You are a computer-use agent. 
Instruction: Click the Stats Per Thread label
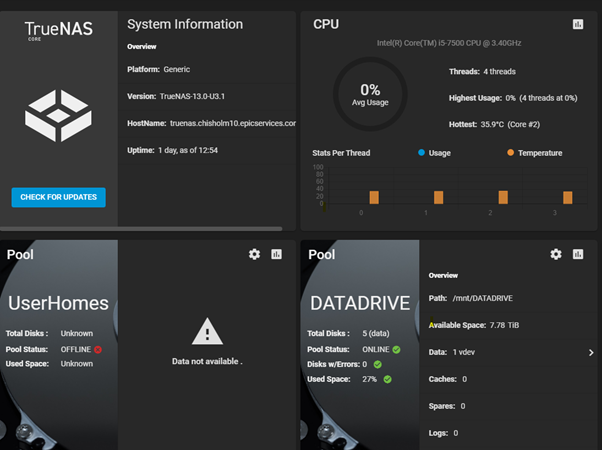pyautogui.click(x=341, y=153)
